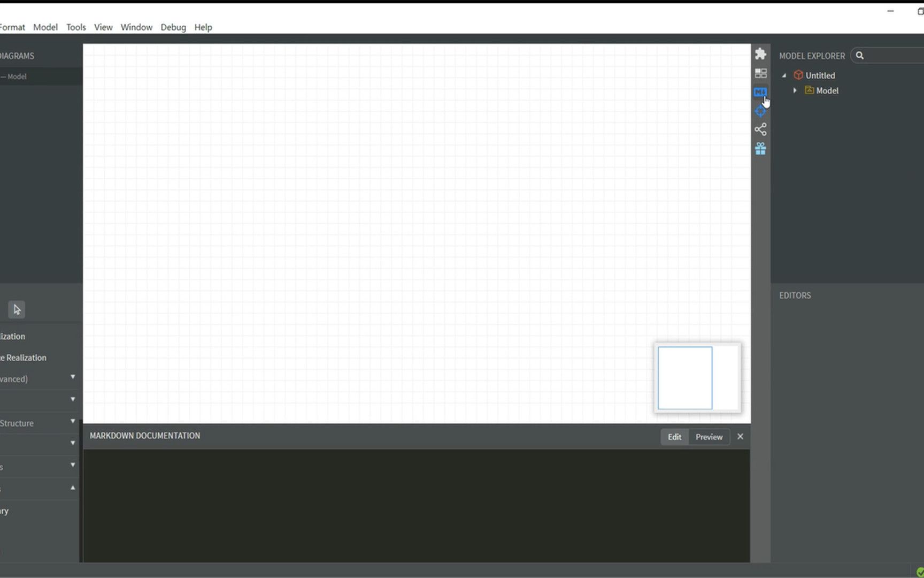Click the green check icon in status bar
924x578 pixels.
point(919,572)
